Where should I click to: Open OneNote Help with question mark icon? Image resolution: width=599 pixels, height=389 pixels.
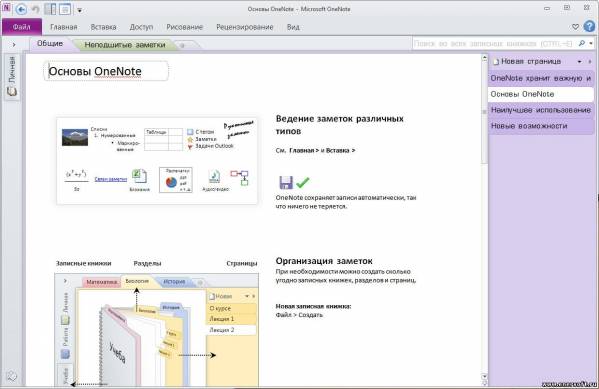click(589, 26)
